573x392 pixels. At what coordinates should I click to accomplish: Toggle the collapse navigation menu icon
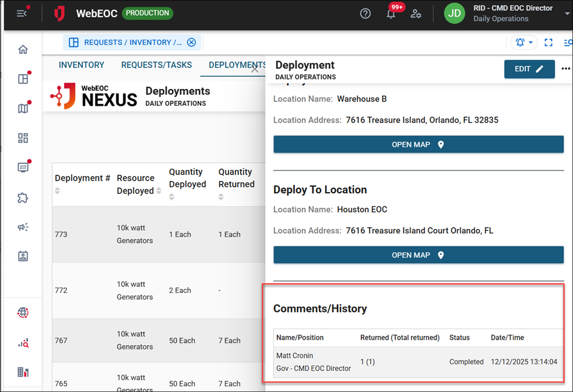click(22, 13)
